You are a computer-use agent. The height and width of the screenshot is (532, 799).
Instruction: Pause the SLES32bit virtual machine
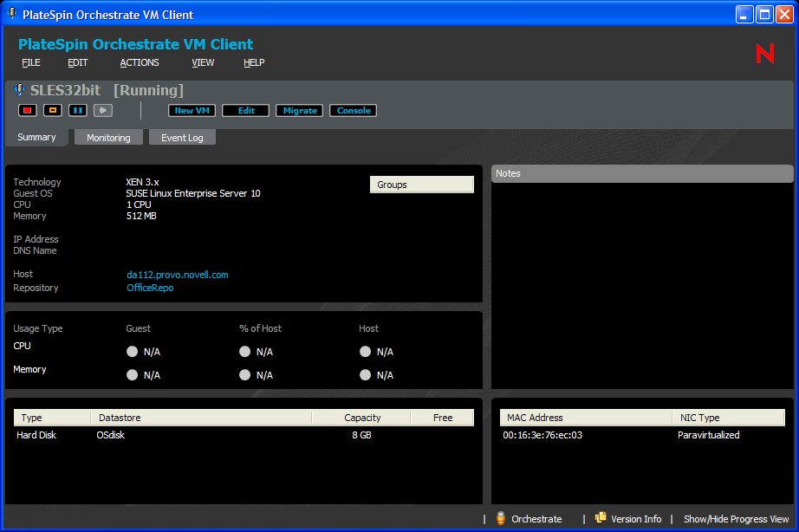pyautogui.click(x=77, y=110)
